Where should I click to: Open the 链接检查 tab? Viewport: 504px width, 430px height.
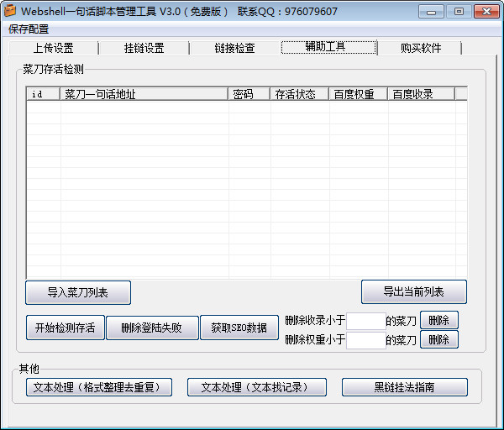pyautogui.click(x=234, y=48)
